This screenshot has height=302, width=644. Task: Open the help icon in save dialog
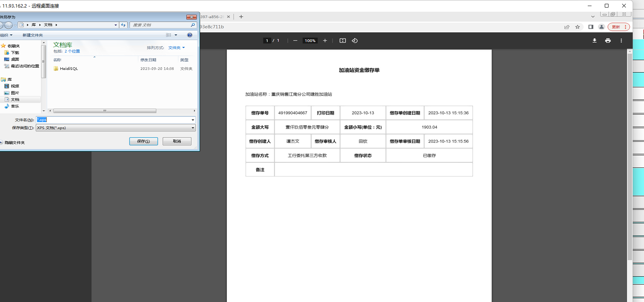(190, 35)
